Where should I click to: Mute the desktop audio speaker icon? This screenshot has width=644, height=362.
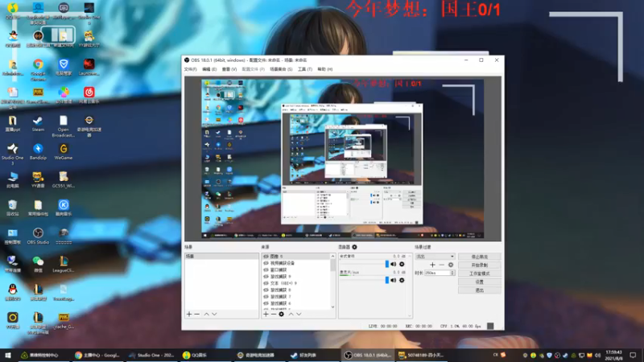pyautogui.click(x=394, y=265)
